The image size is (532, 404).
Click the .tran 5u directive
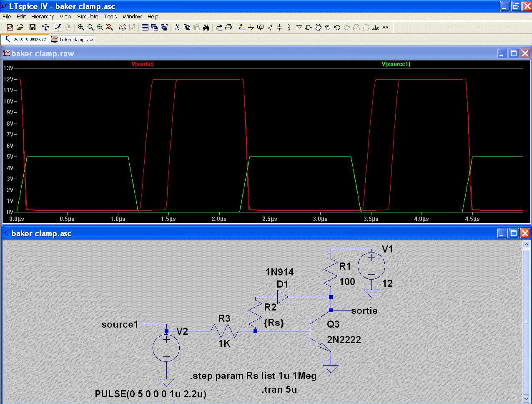279,390
